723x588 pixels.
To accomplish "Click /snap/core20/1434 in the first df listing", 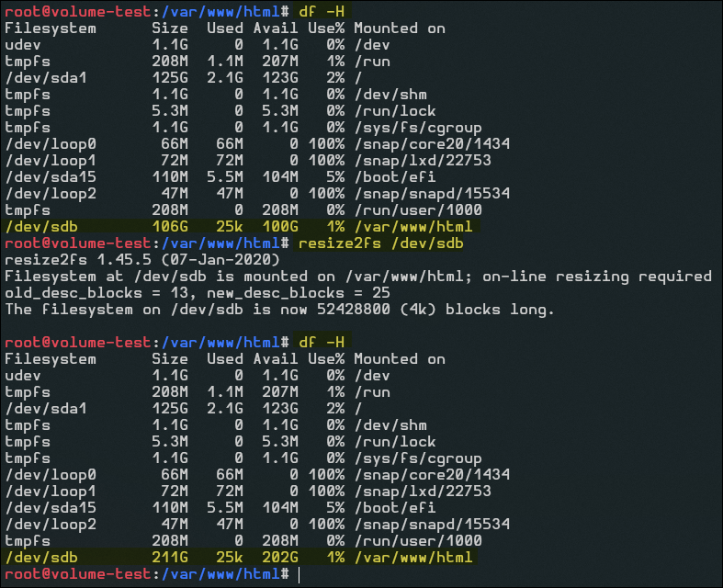I will coord(431,144).
